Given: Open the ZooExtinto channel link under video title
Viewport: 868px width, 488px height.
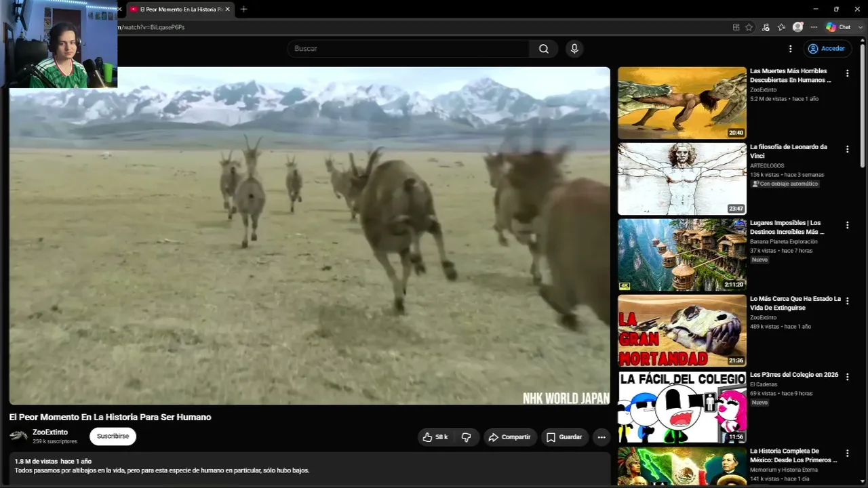Looking at the screenshot, I should point(50,432).
